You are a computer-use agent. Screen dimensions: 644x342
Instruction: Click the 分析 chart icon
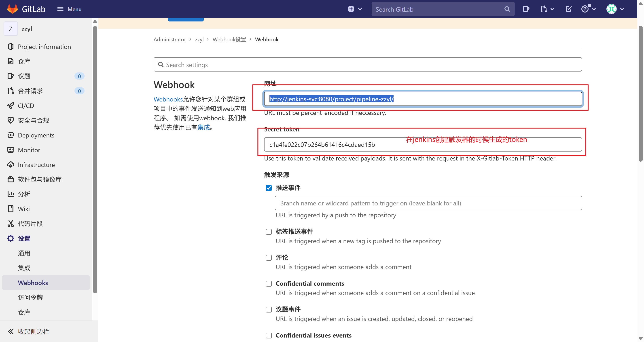coord(11,194)
